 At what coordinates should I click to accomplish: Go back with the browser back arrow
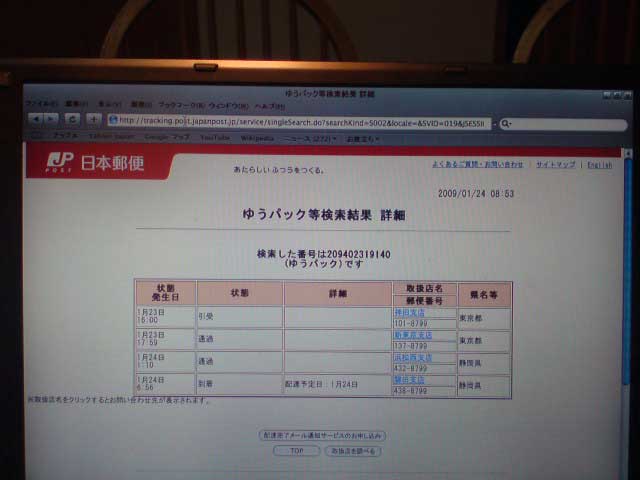pyautogui.click(x=36, y=119)
